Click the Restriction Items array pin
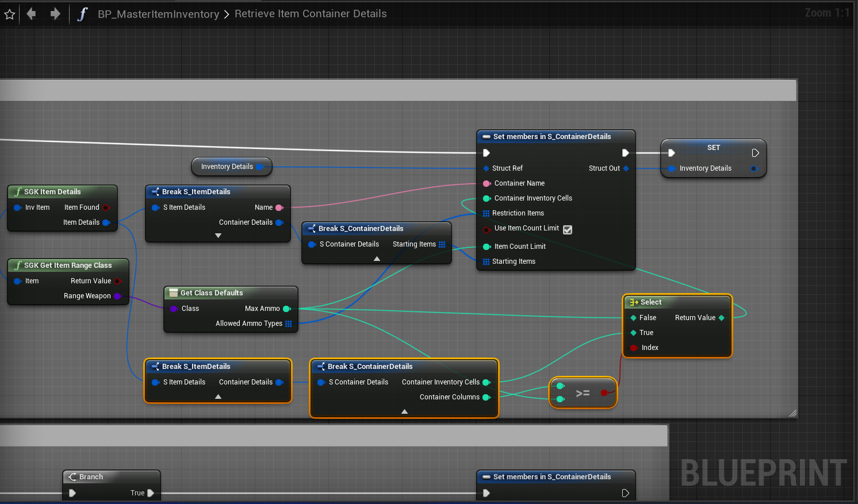The height and width of the screenshot is (504, 858). (486, 213)
